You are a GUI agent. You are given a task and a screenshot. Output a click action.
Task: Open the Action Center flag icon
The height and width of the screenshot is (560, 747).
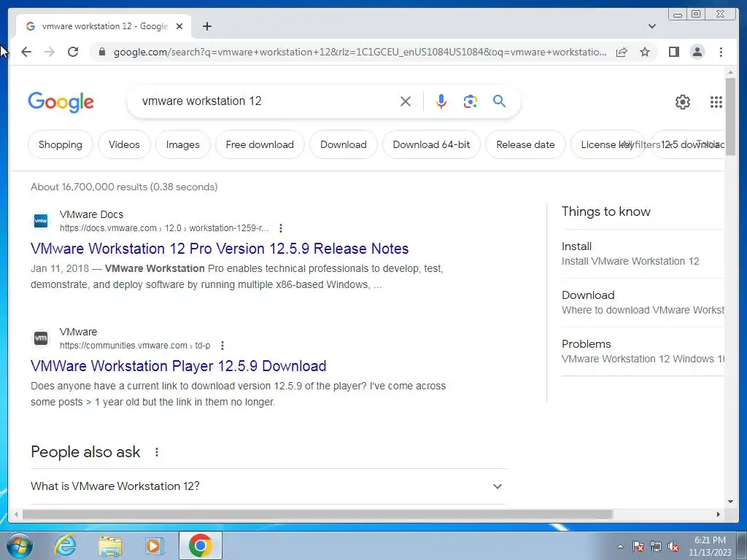pos(638,546)
